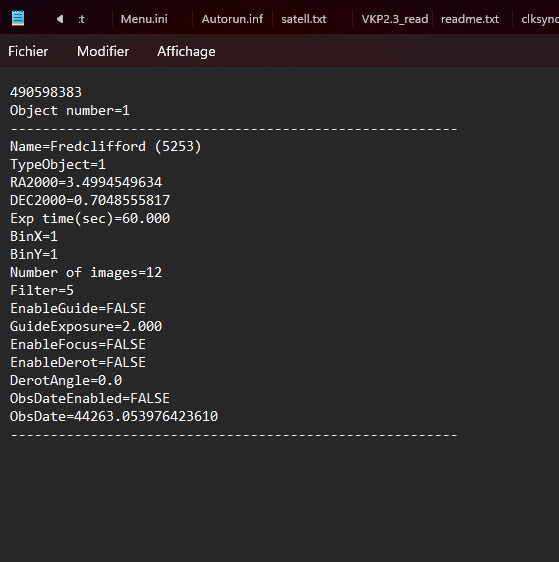Place cursor in the Name=Fredclifford line
Image resolution: width=559 pixels, height=562 pixels.
(x=106, y=147)
